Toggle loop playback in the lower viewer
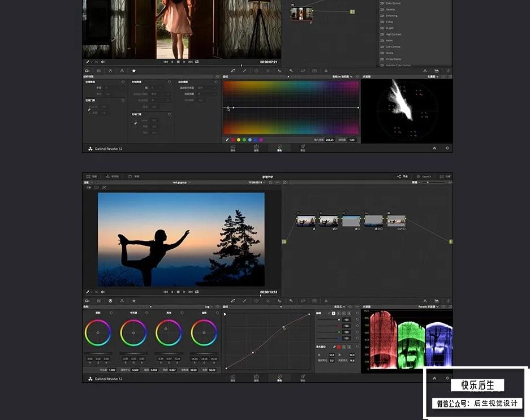This screenshot has width=530, height=420. [197, 292]
